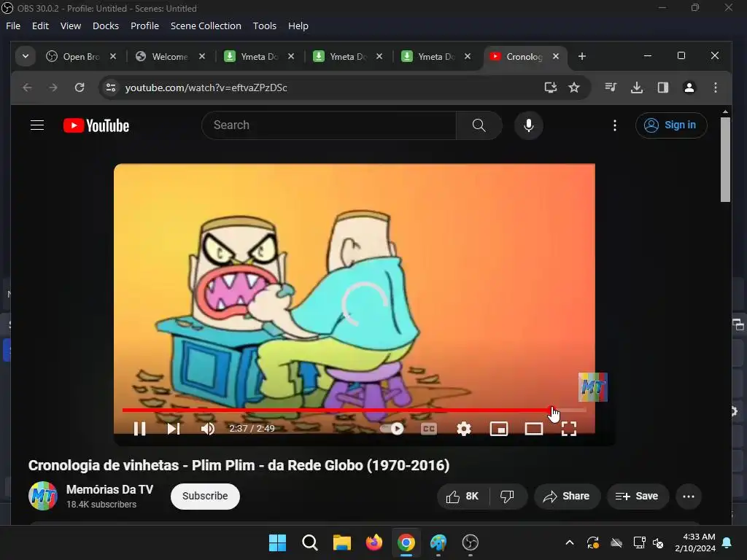Open OBS Docks menu

tap(106, 26)
